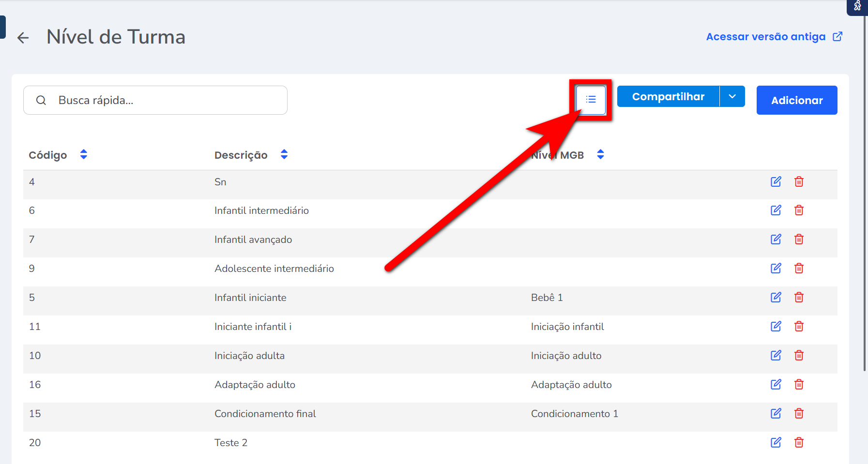The width and height of the screenshot is (868, 464).
Task: Edit the Sn row
Action: [776, 182]
